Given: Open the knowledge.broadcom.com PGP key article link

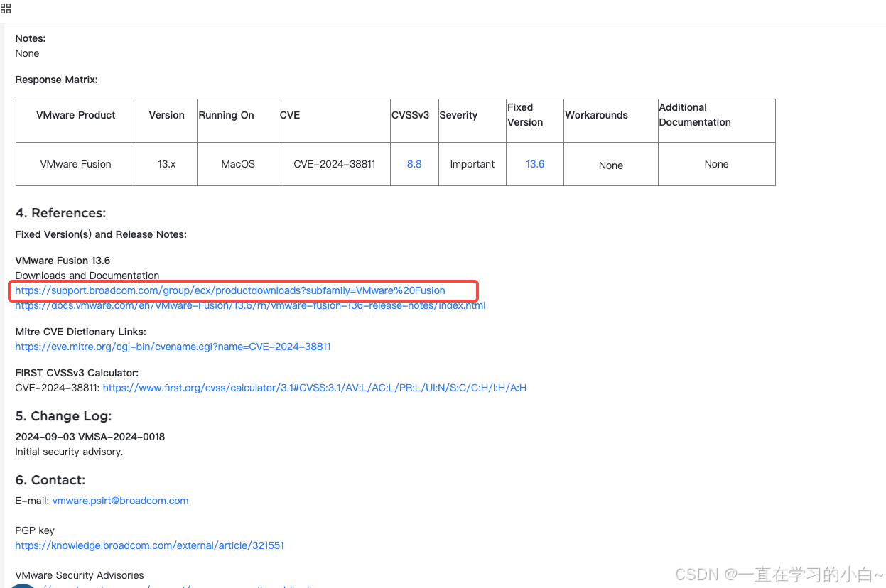Looking at the screenshot, I should point(150,545).
